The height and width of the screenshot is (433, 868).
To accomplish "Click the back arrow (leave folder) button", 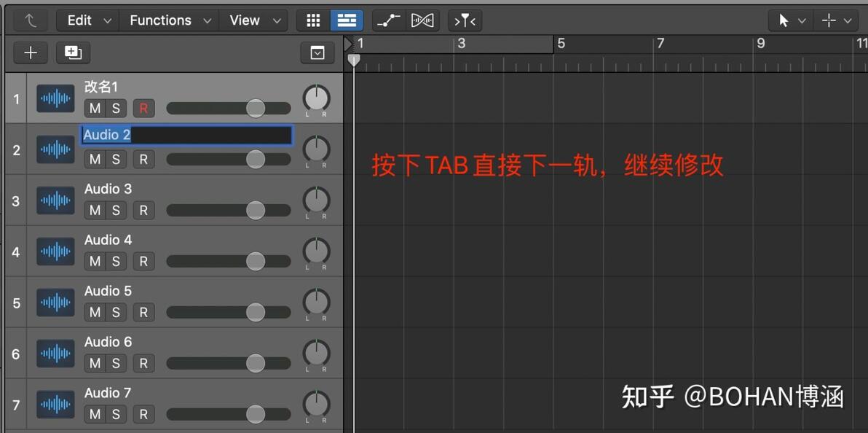I will (x=31, y=20).
